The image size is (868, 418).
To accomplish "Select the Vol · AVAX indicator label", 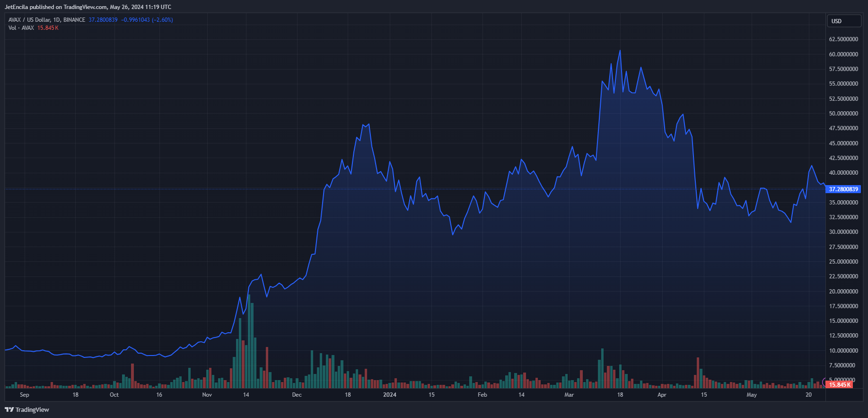I will point(21,28).
